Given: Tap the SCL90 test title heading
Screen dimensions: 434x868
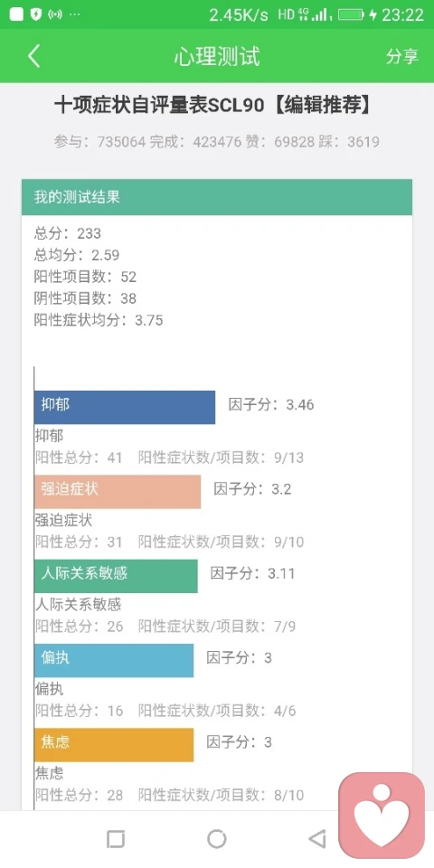Looking at the screenshot, I should click(212, 106).
